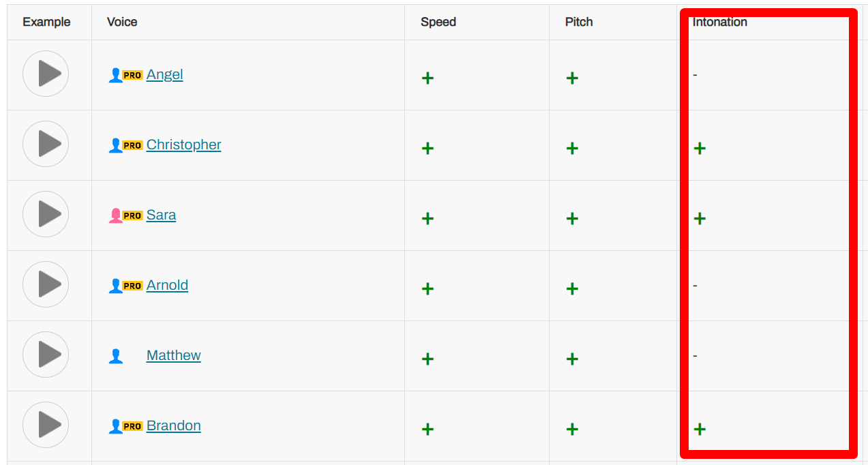Viewport: 868px width, 465px height.
Task: Click the Sara voice link
Action: coord(161,215)
